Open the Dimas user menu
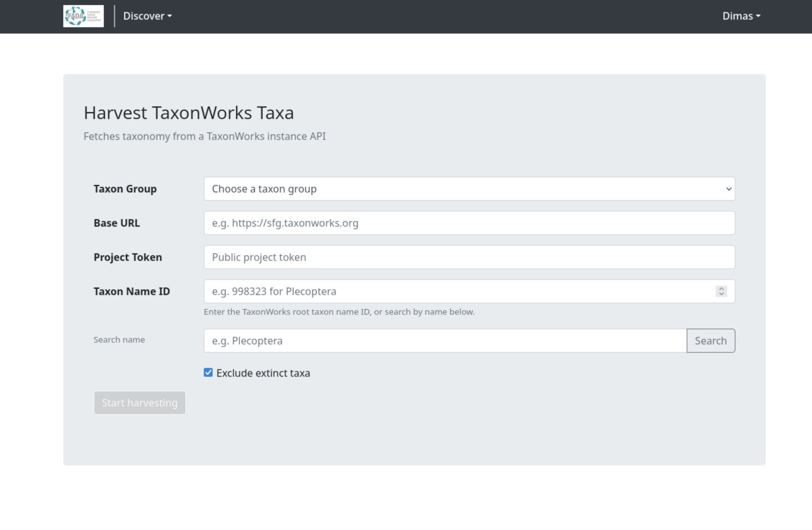 coord(741,16)
